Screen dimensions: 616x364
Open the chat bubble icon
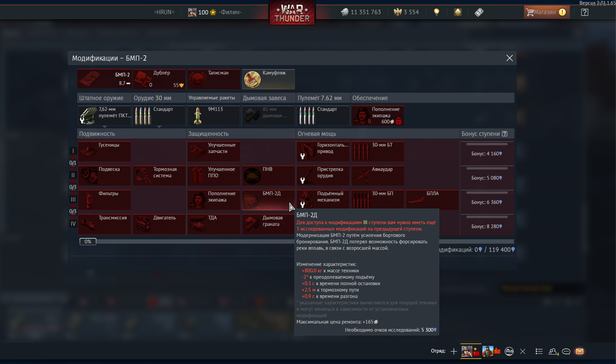[566, 352]
